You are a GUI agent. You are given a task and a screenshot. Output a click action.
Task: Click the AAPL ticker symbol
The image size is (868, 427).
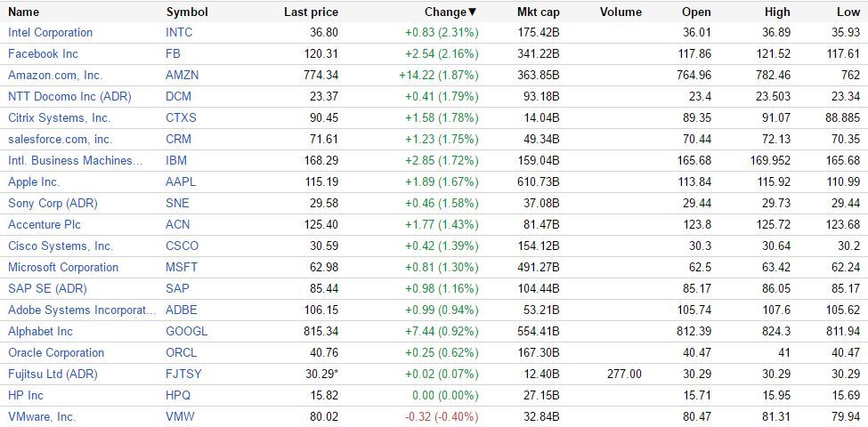181,182
